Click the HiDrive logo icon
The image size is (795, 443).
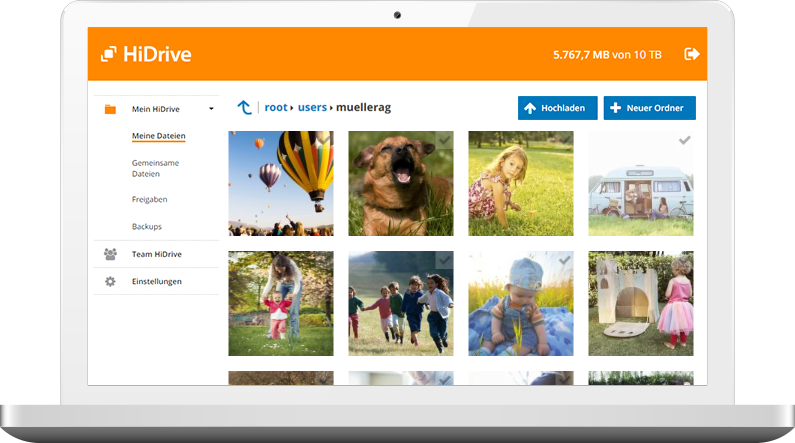108,54
